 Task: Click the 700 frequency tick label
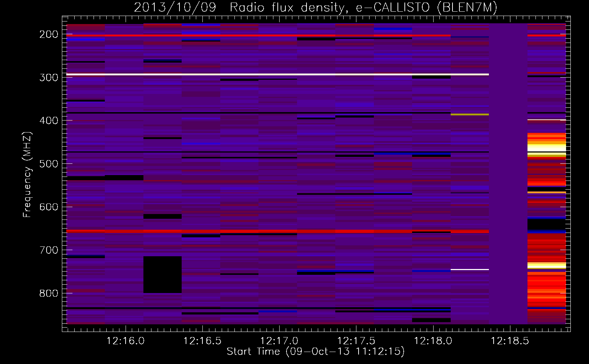coord(49,250)
